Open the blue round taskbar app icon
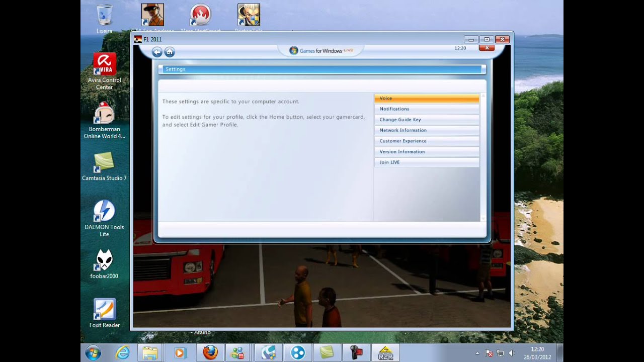 [x=298, y=353]
